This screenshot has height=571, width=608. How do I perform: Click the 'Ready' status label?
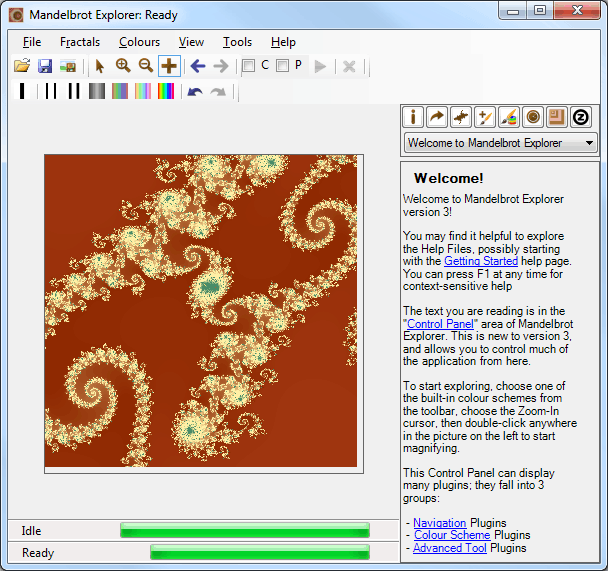38,553
